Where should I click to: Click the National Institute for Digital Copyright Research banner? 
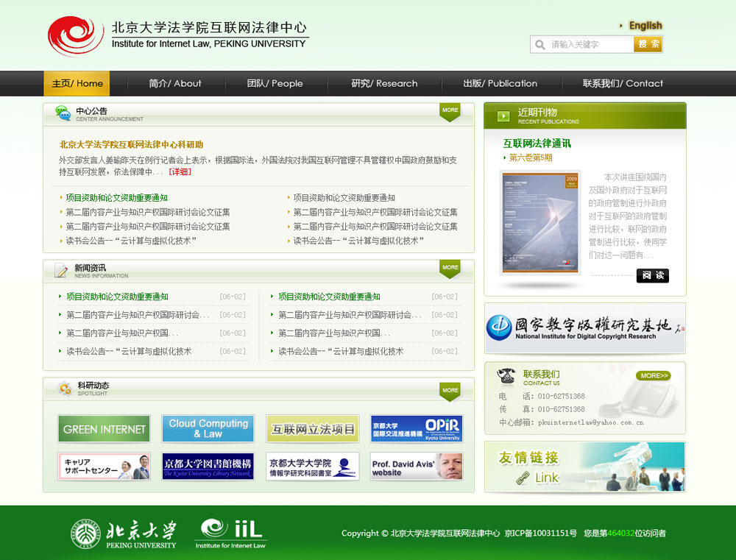(x=584, y=329)
